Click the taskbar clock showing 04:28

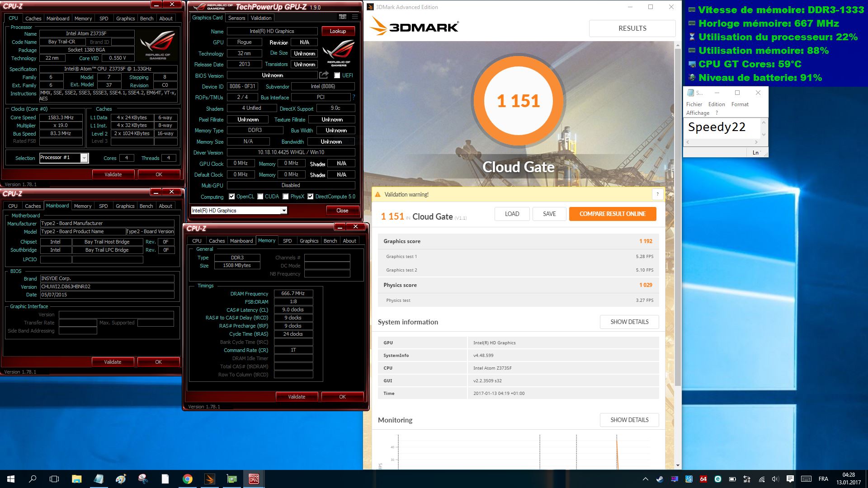point(849,479)
